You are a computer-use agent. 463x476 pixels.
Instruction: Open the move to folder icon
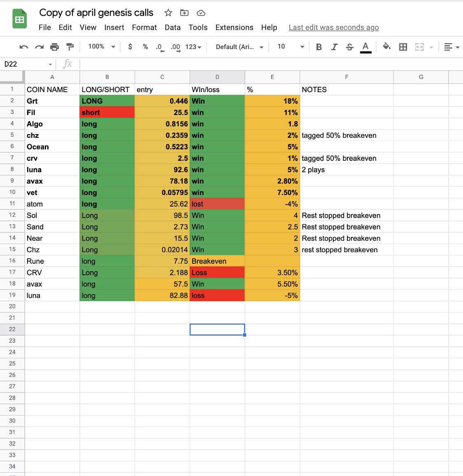[184, 13]
